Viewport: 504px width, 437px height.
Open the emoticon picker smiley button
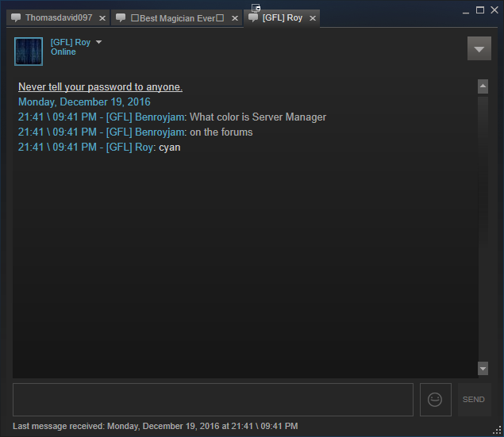[435, 400]
